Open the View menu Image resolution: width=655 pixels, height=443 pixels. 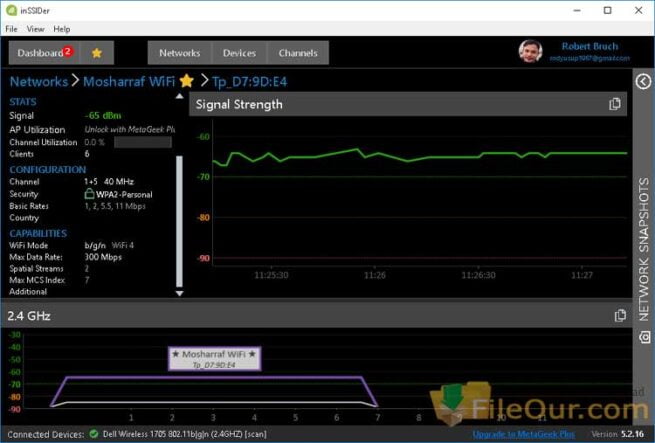36,29
